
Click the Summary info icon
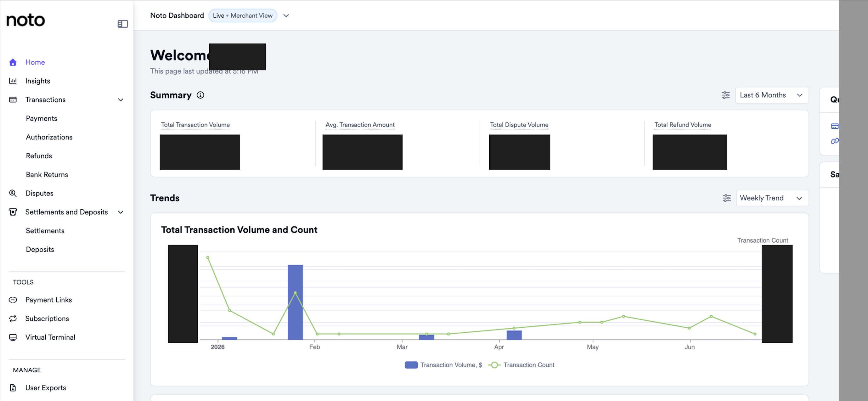(200, 95)
